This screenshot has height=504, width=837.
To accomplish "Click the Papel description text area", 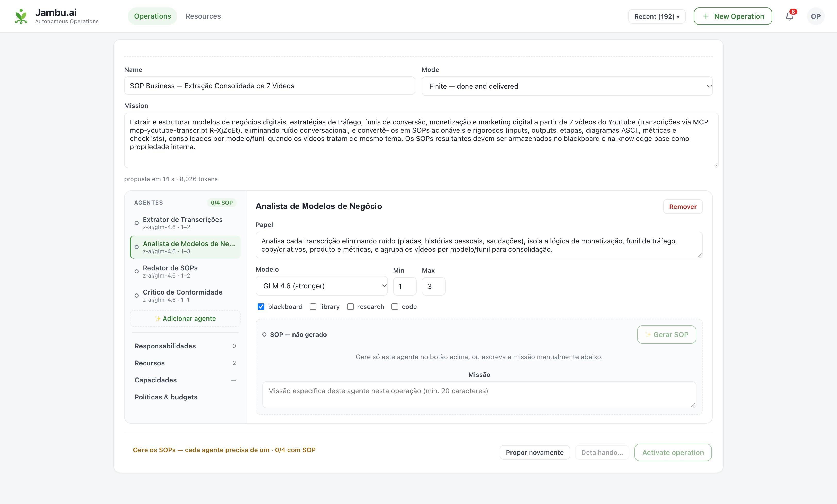I will (x=479, y=245).
